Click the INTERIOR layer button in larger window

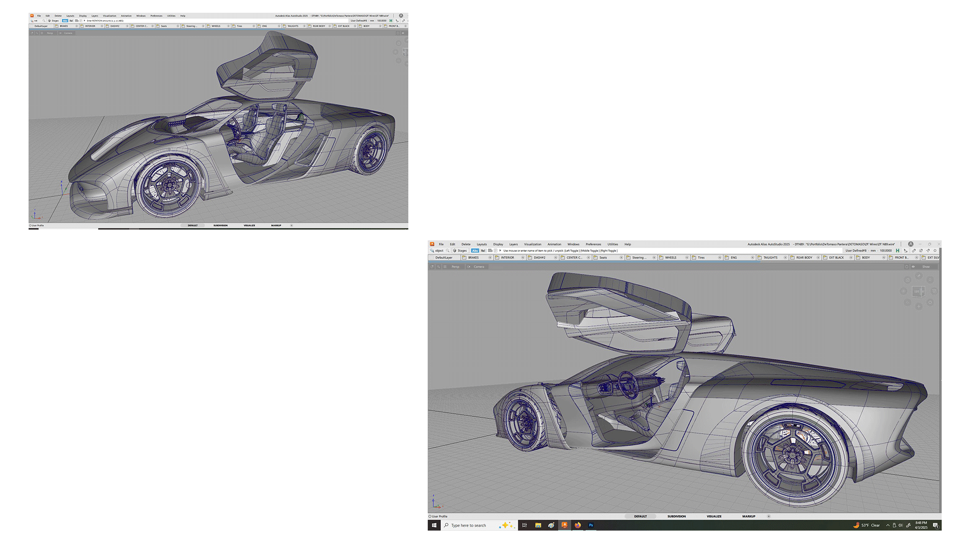click(x=507, y=258)
